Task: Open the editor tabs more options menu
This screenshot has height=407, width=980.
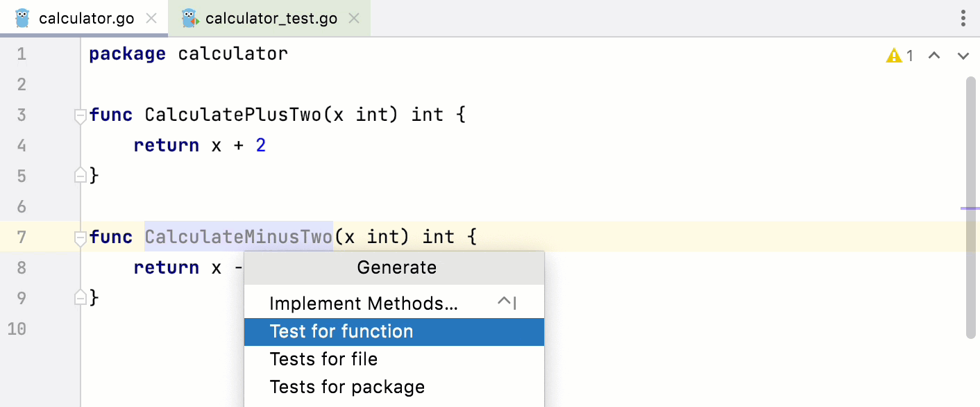Action: point(963,18)
